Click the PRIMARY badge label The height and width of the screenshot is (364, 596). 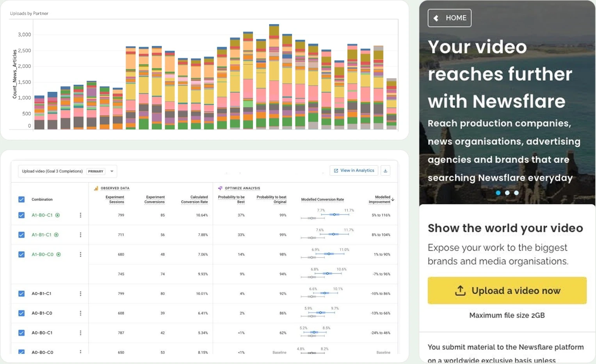pyautogui.click(x=96, y=171)
